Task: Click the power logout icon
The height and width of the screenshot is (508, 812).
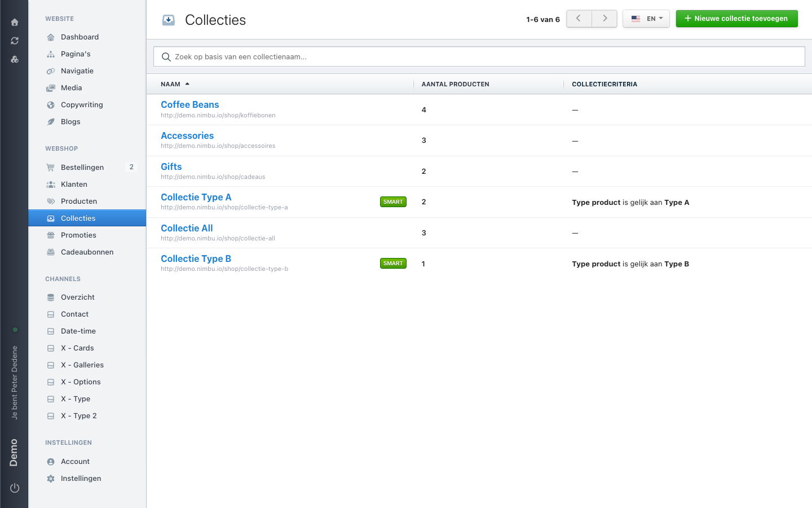Action: [15, 488]
